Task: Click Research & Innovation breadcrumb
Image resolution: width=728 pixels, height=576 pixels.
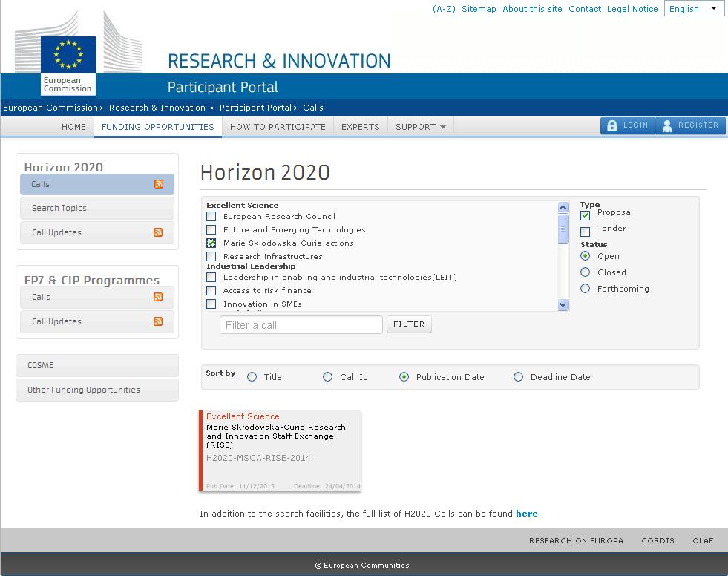Action: click(x=157, y=108)
